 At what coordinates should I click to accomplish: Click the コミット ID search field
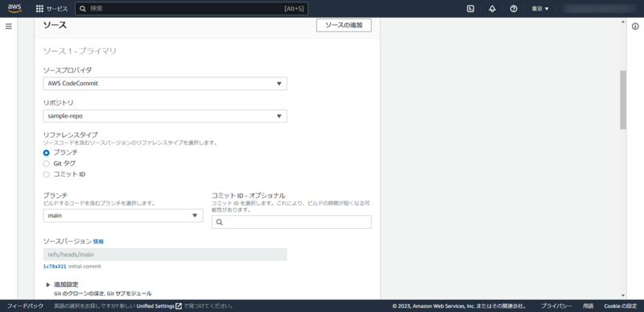pos(291,222)
